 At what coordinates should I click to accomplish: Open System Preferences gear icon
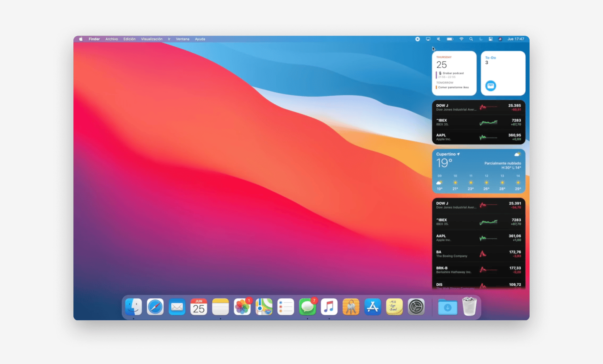click(416, 307)
